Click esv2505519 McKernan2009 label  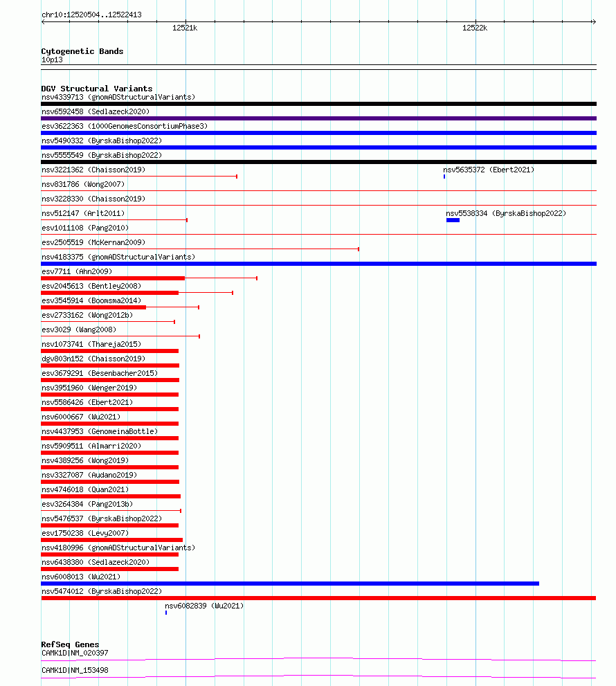pyautogui.click(x=93, y=242)
